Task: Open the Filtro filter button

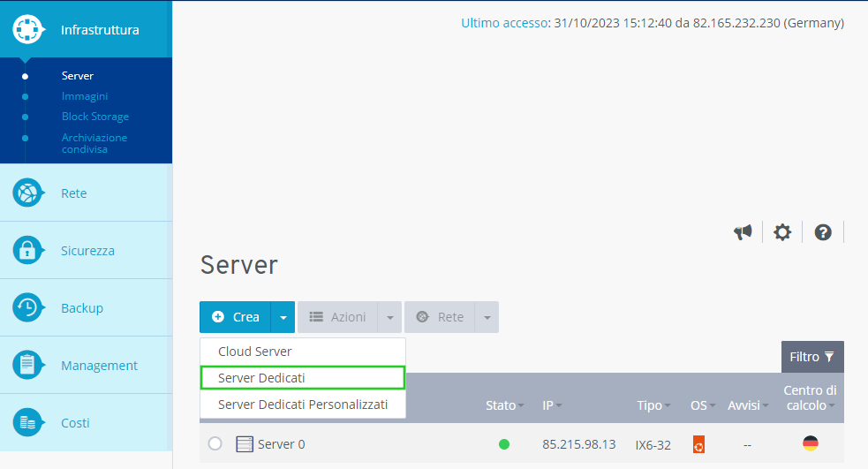Action: click(812, 357)
